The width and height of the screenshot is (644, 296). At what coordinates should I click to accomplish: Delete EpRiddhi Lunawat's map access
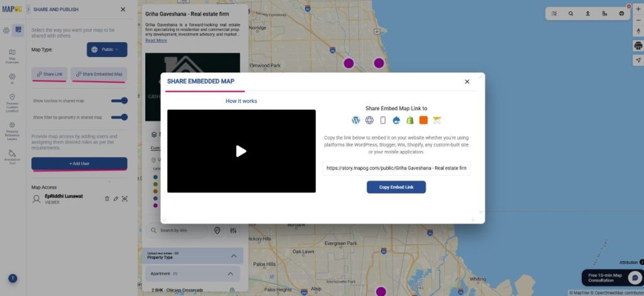click(x=107, y=199)
